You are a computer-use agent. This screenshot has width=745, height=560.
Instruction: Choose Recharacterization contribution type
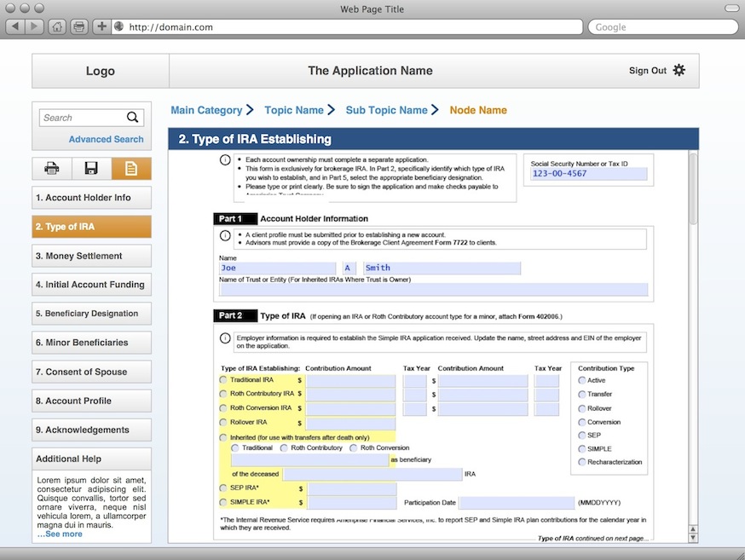tap(581, 462)
